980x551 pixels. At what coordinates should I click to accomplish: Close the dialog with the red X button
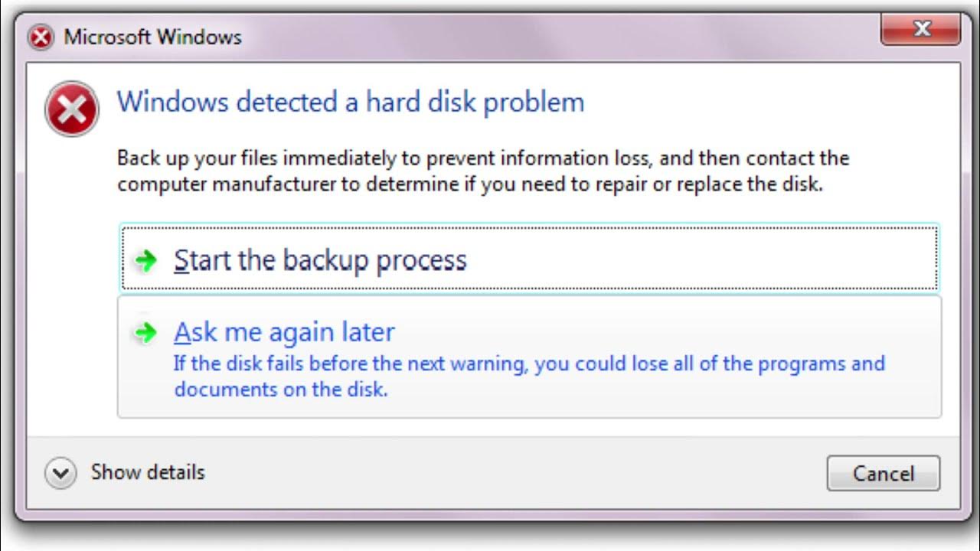coord(921,31)
